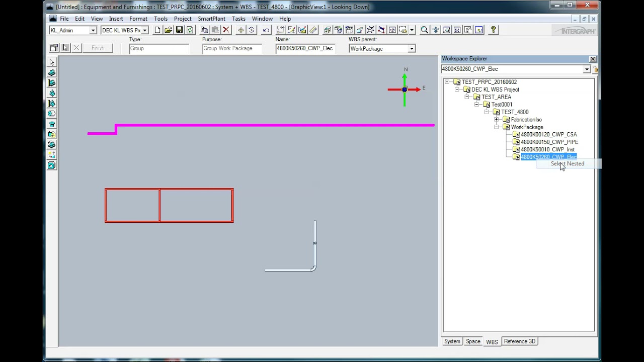Viewport: 644px width, 362px height.
Task: Choose the Select arrow tool in left toolbar
Action: (x=52, y=62)
